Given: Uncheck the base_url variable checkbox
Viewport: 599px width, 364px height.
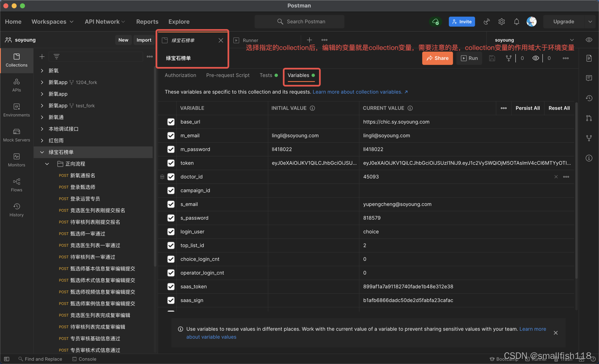Looking at the screenshot, I should (x=171, y=122).
